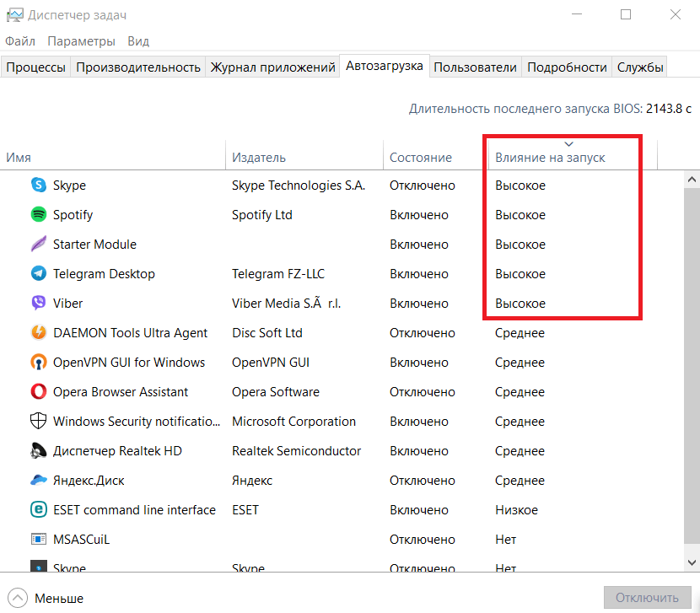Click the OpenVPN GUI icon
This screenshot has height=613, width=700.
point(38,363)
